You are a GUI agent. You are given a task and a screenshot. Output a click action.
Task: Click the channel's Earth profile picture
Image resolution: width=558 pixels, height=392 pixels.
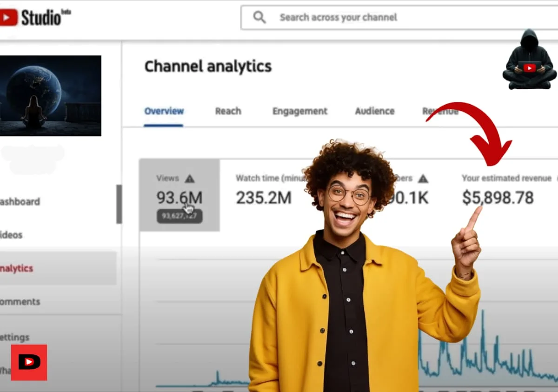(50, 96)
